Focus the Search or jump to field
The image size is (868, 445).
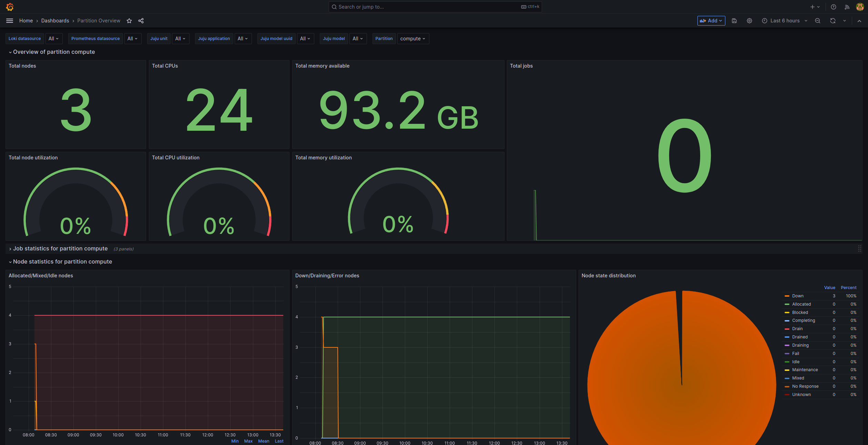tap(435, 7)
